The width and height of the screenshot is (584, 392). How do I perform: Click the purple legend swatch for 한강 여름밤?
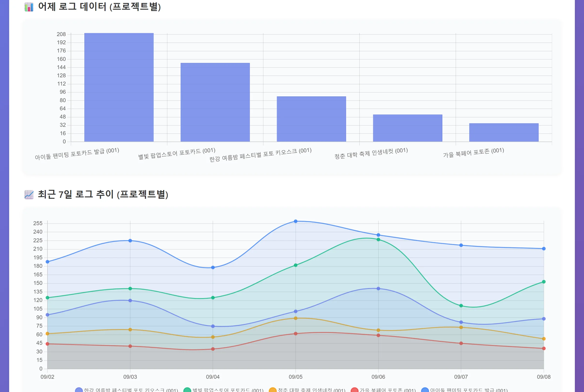click(x=79, y=390)
